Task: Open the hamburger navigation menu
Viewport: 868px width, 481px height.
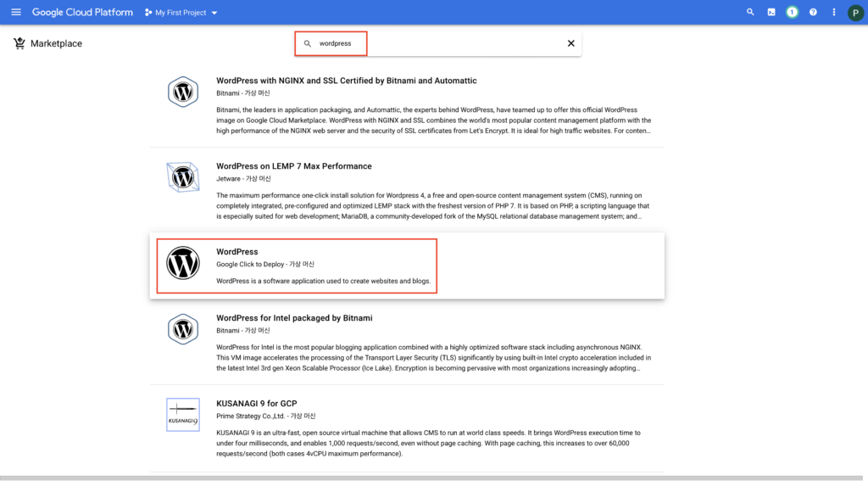Action: (16, 12)
